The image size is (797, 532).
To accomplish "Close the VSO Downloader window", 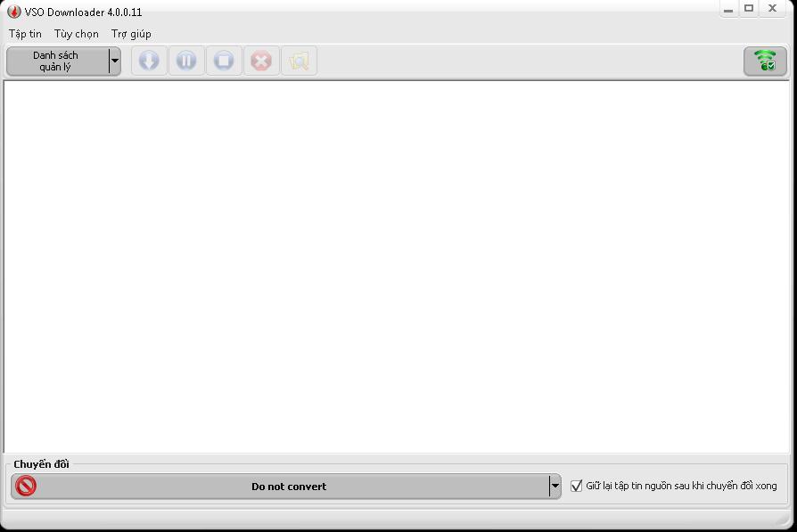I will point(773,9).
